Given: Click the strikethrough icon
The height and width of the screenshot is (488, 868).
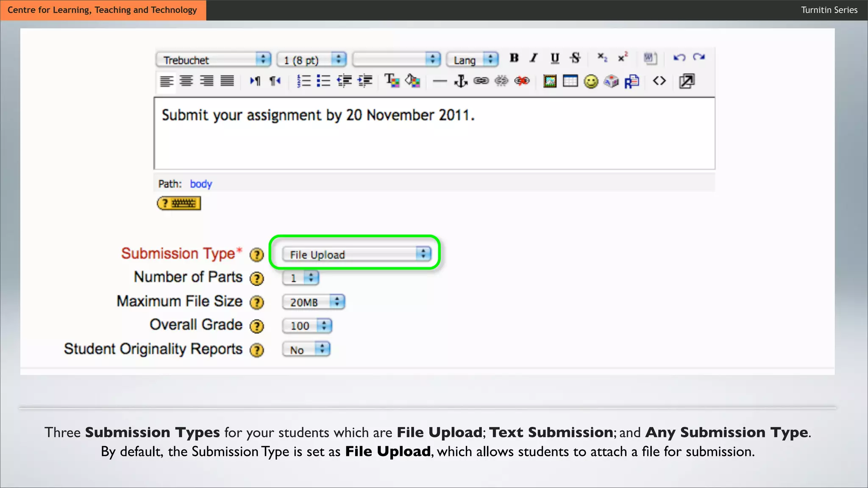Looking at the screenshot, I should coord(575,58).
